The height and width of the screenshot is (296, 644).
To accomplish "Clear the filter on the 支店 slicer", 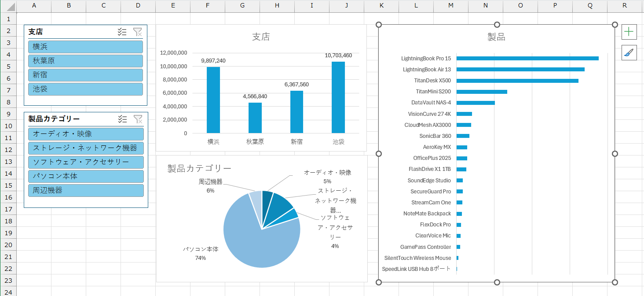I will (x=138, y=32).
